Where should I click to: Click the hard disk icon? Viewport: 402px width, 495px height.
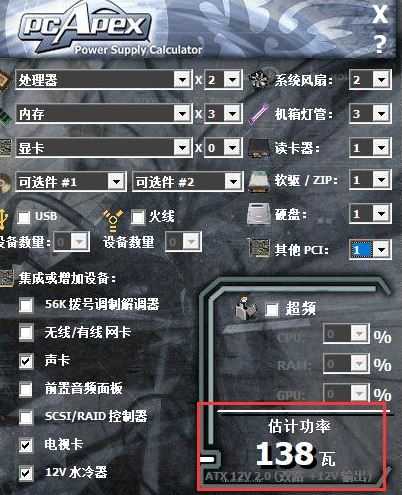[x=258, y=214]
